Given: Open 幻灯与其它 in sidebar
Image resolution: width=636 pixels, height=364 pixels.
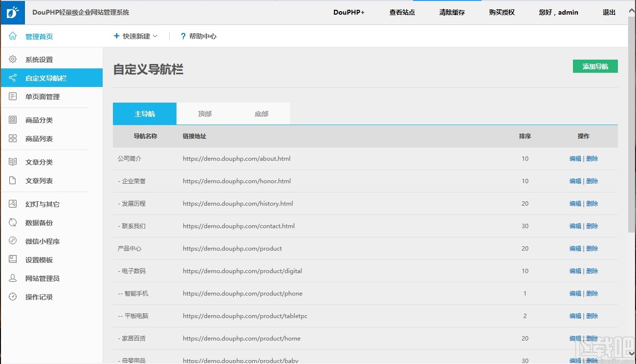Looking at the screenshot, I should 43,204.
